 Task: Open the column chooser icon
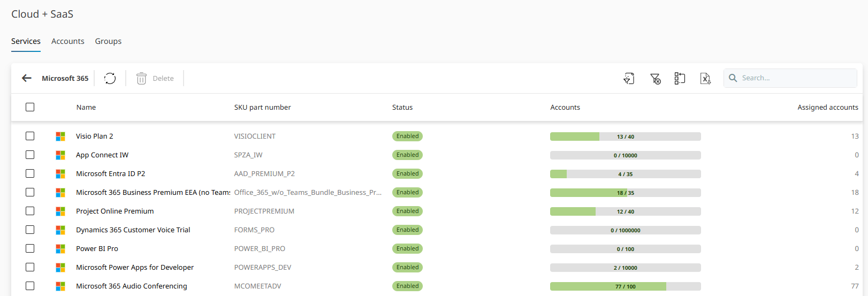(680, 78)
